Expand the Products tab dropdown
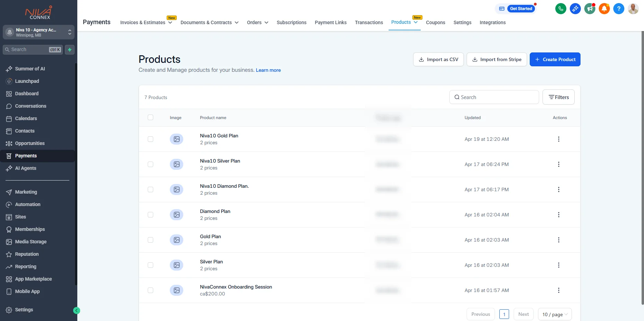 416,22
